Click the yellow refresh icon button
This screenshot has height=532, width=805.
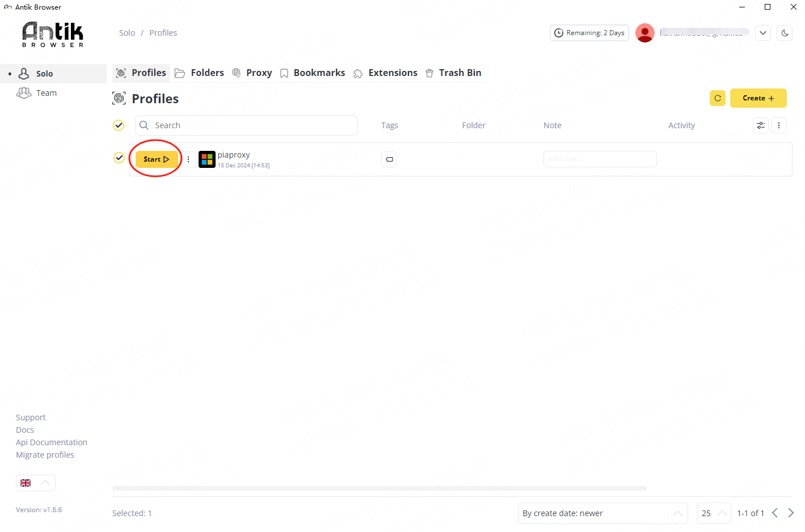coord(717,98)
